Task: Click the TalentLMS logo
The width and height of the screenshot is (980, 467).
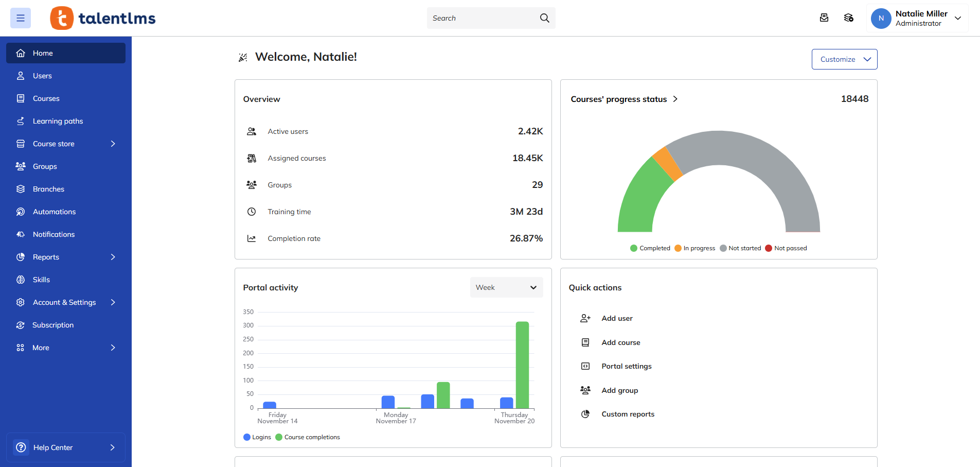Action: 103,18
